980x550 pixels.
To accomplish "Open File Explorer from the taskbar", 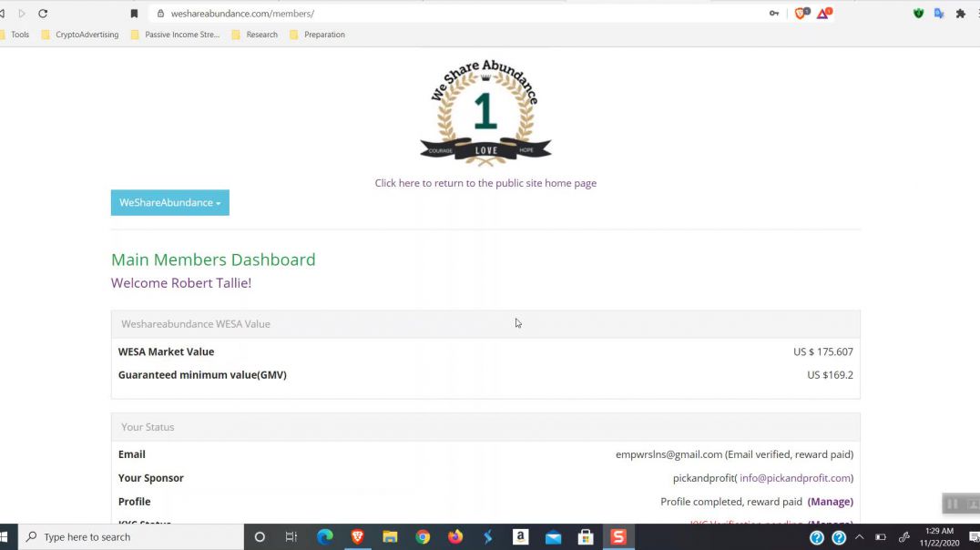I will click(390, 537).
